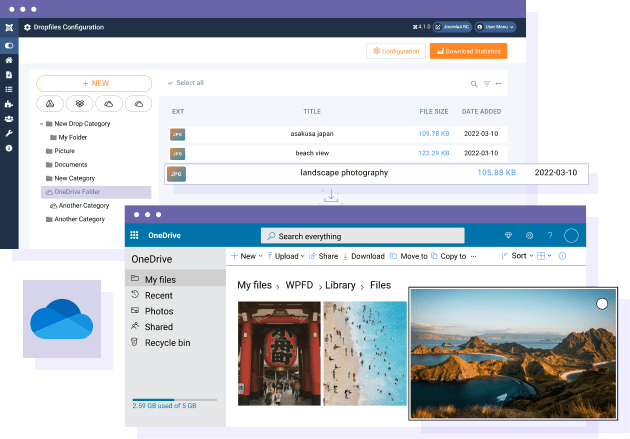Open the details info pane icon
Screen dimensions: 630x439
[x=562, y=256]
